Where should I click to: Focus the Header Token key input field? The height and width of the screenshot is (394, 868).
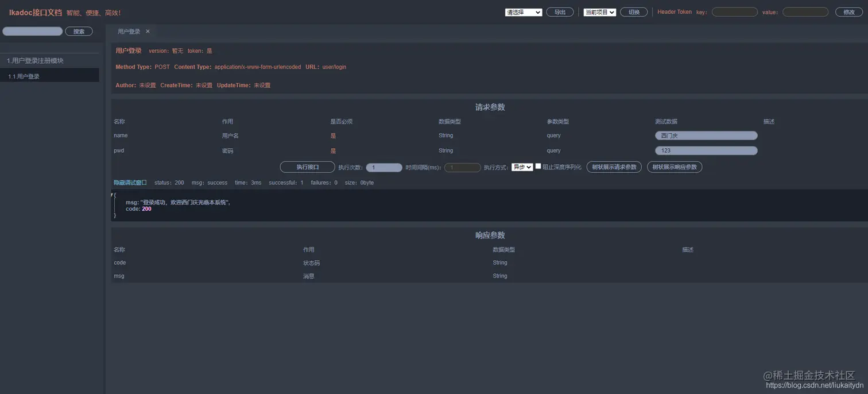point(735,12)
